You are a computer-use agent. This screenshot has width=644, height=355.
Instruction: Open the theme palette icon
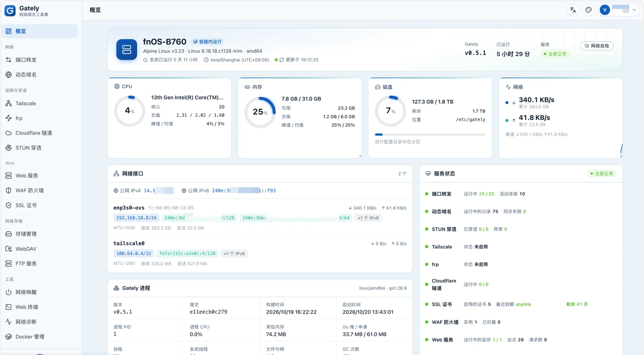point(589,10)
